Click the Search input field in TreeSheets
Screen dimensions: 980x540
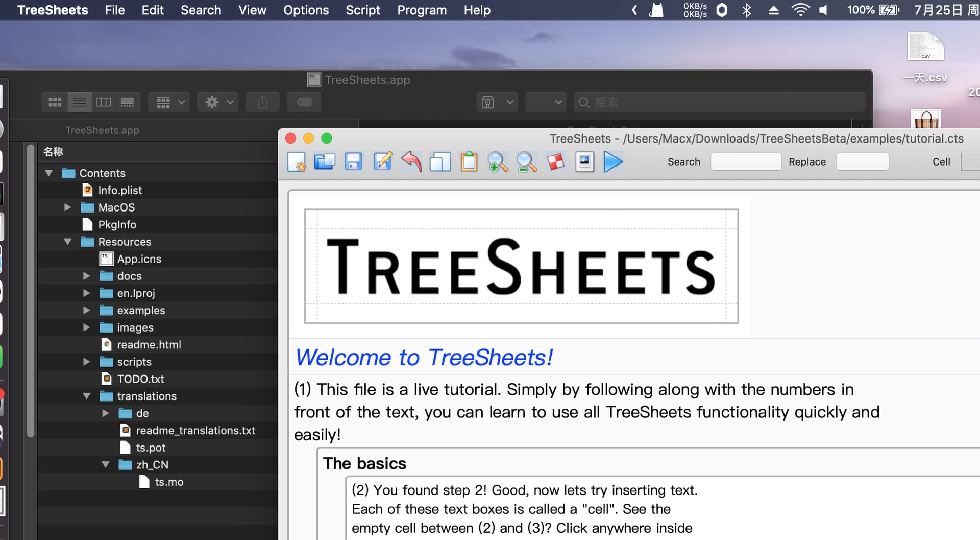click(745, 162)
